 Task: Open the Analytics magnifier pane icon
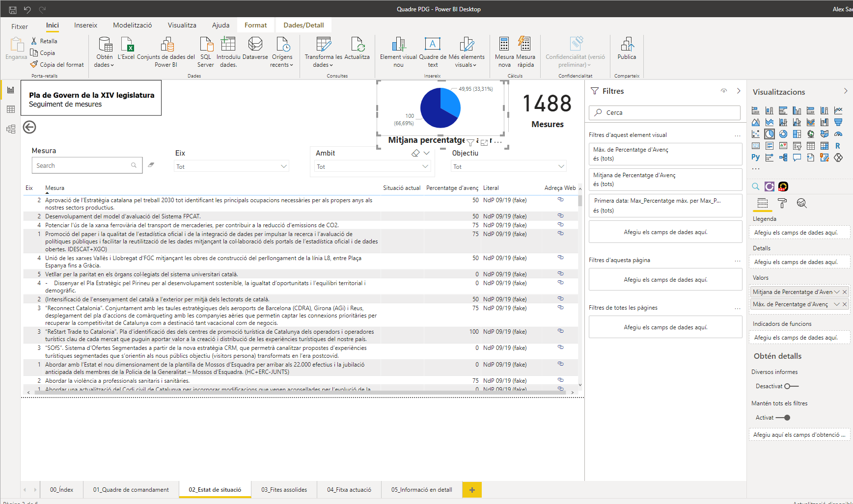click(x=802, y=203)
